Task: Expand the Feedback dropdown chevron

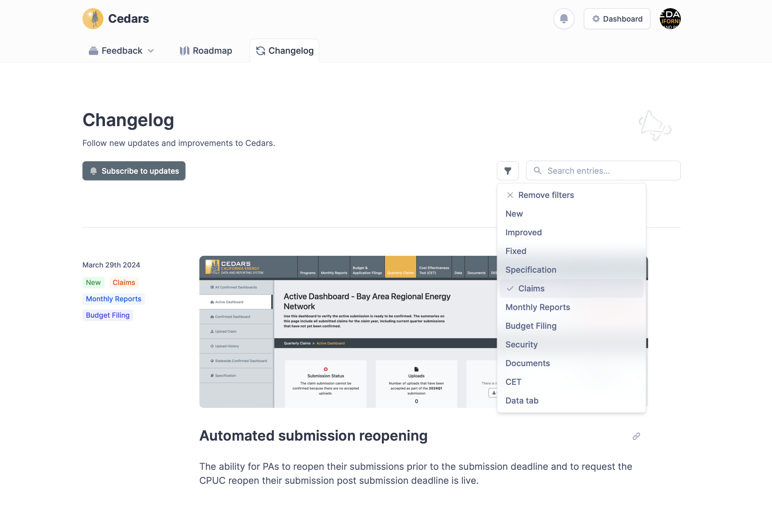Action: tap(151, 51)
